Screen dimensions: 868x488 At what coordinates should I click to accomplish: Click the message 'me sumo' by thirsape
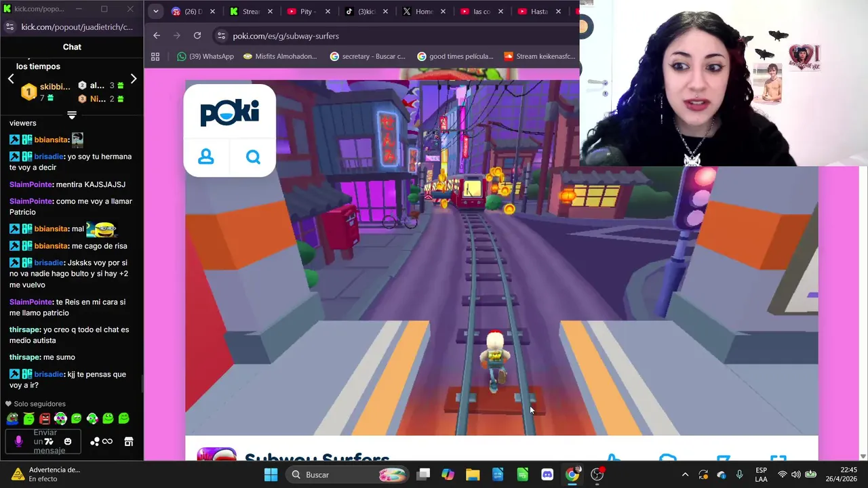pos(59,357)
